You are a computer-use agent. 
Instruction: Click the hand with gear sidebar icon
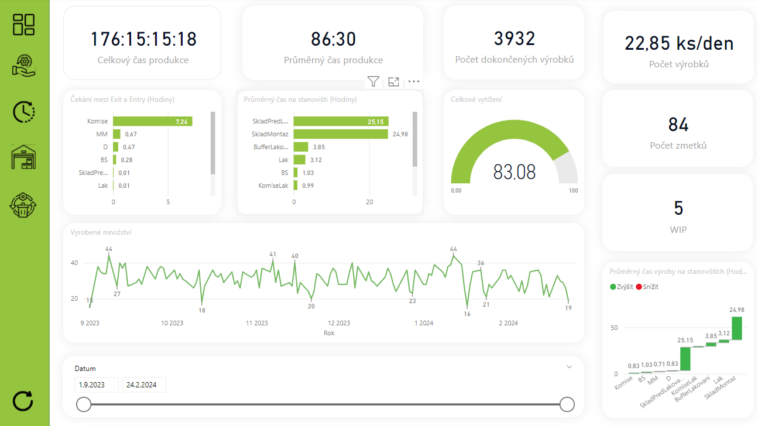click(24, 67)
